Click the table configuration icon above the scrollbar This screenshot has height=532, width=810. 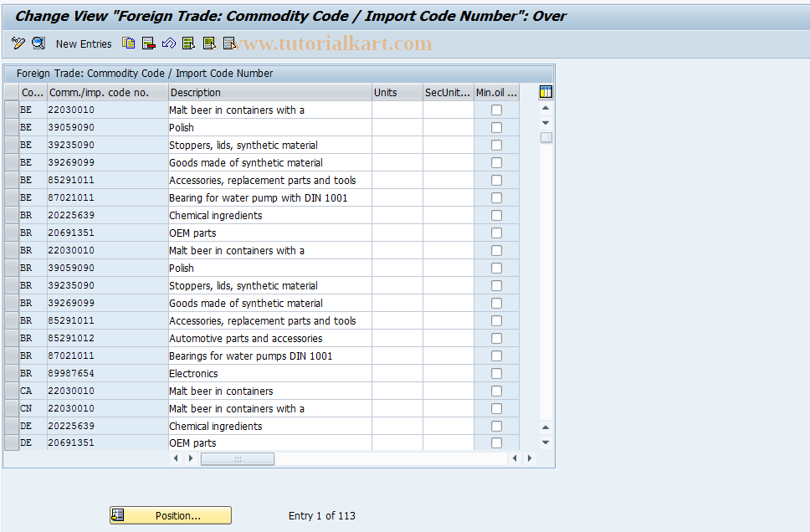click(546, 92)
